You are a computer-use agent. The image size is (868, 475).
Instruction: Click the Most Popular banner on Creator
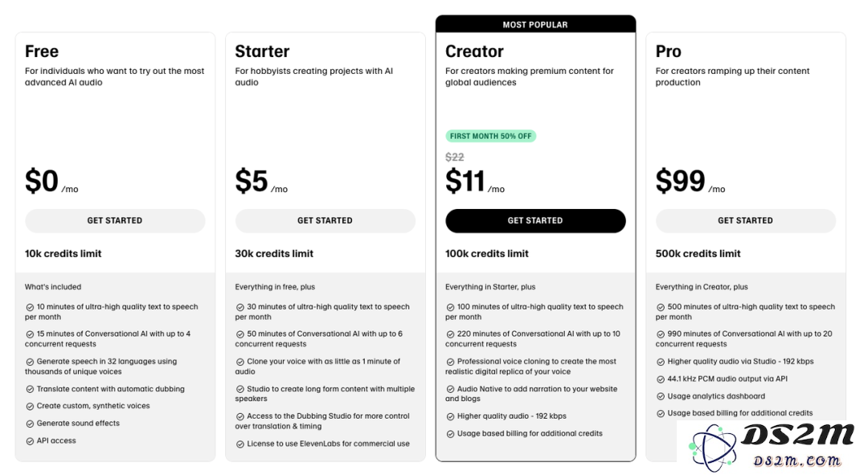tap(535, 24)
